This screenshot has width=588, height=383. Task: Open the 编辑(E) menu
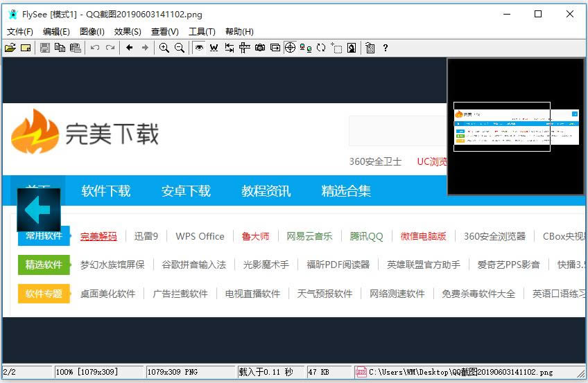(56, 32)
